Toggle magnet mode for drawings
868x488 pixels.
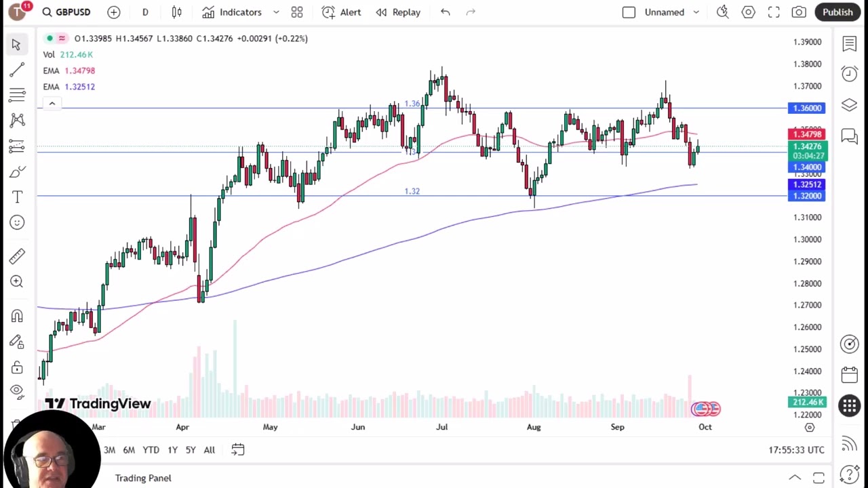pos(17,316)
